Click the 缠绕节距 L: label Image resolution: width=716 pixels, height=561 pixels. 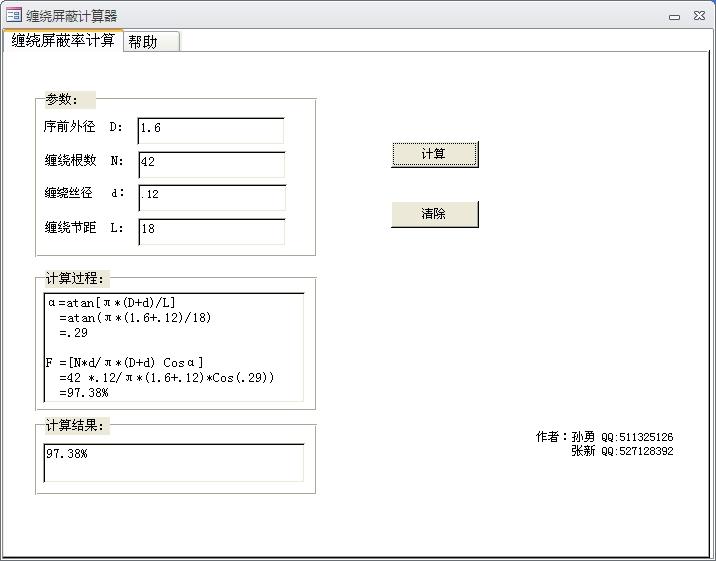[x=84, y=227]
